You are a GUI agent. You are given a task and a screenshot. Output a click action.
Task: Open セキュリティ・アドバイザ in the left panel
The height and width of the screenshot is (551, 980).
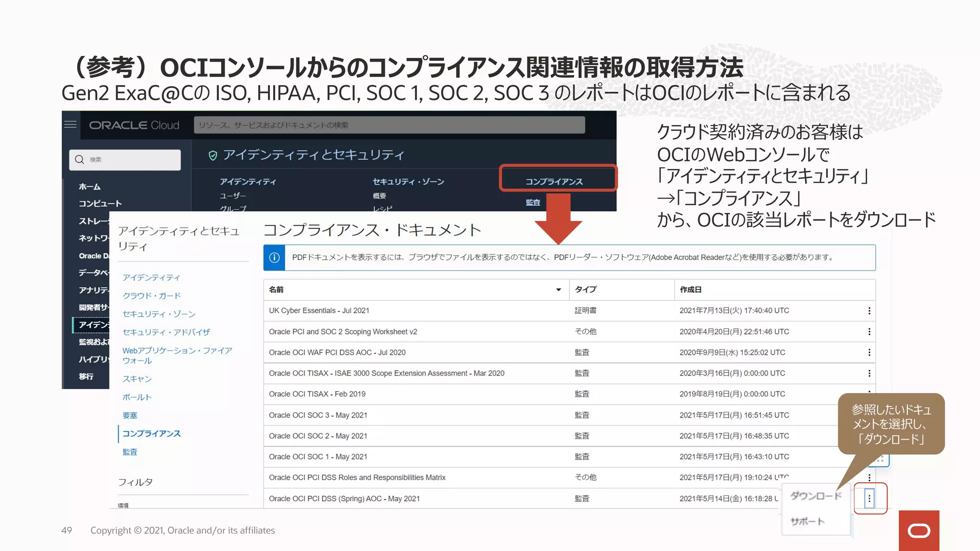pyautogui.click(x=166, y=332)
